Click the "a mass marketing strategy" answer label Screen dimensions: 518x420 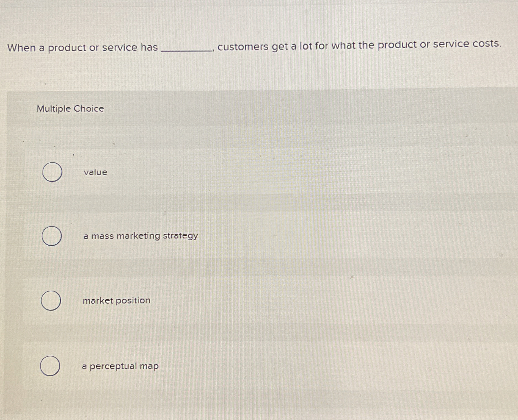pyautogui.click(x=140, y=236)
